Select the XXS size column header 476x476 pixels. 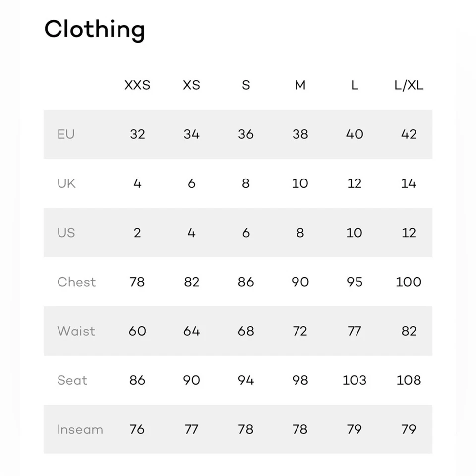(x=137, y=85)
